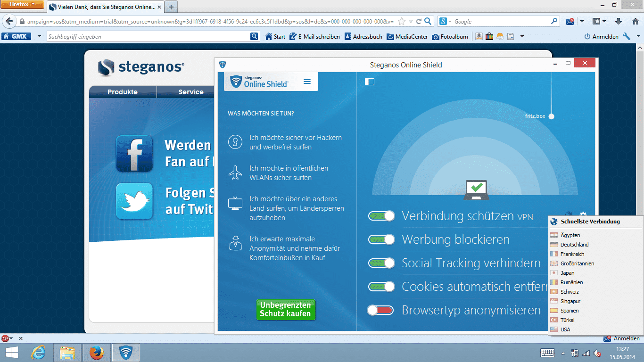644x362 pixels.
Task: Open the address bar history dropdown arrow
Action: coord(411,21)
